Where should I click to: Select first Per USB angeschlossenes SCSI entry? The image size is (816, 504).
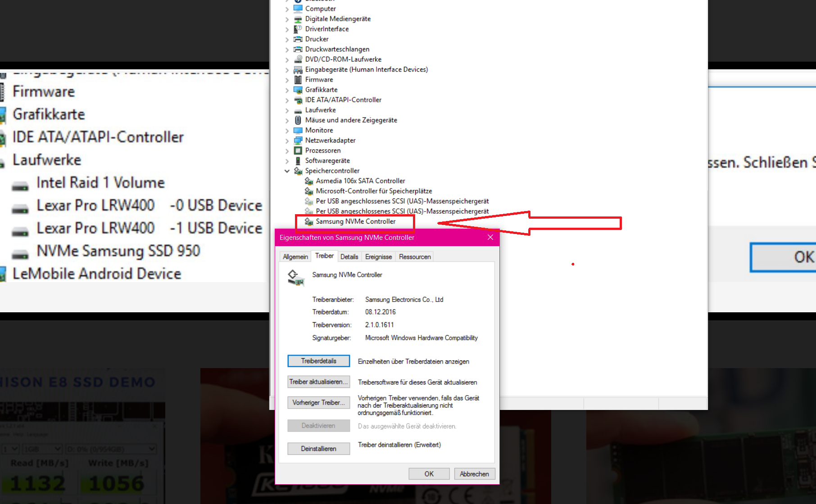coord(402,201)
